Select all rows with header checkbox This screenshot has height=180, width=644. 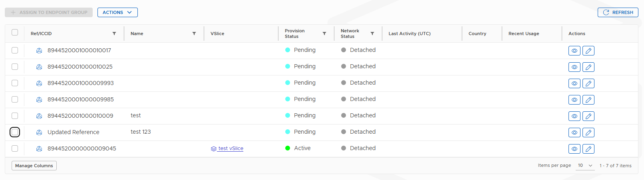pos(15,32)
